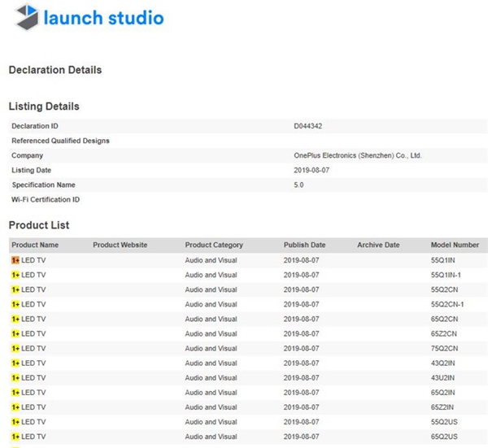Viewport: 488px width, 448px height.
Task: Select the Declaration ID value D044342
Action: click(x=311, y=126)
